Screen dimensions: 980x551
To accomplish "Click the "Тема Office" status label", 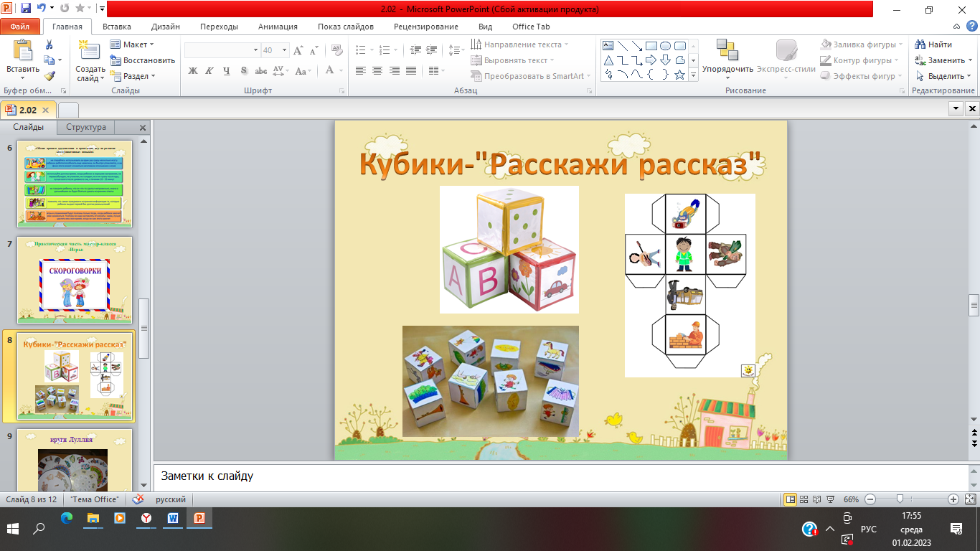I will [95, 499].
